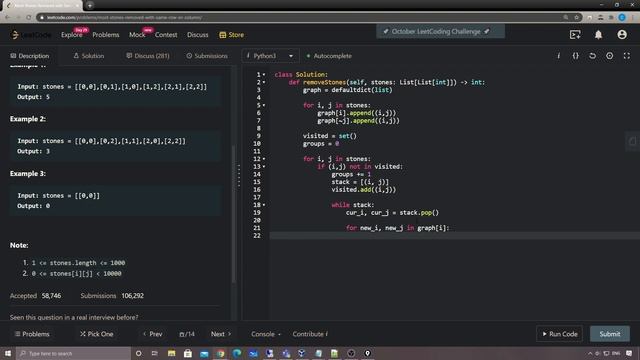
Task: Bookmark this page with the star icon
Action: point(576,17)
